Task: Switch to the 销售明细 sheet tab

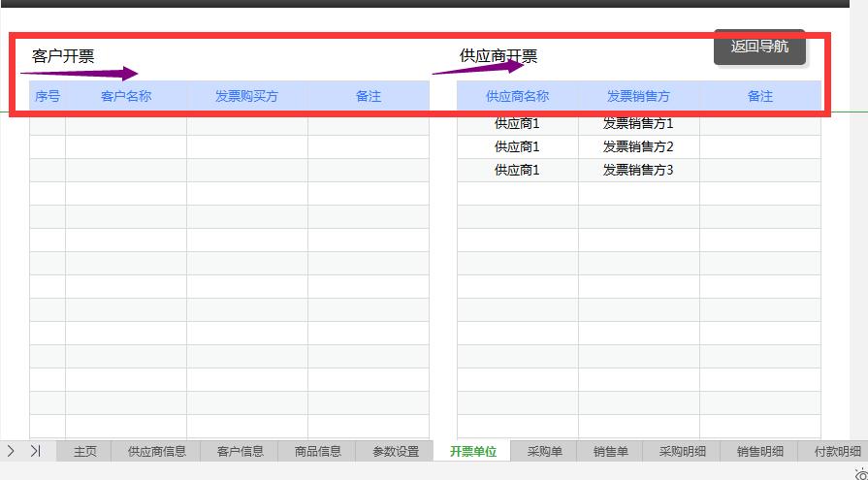Action: [x=759, y=452]
